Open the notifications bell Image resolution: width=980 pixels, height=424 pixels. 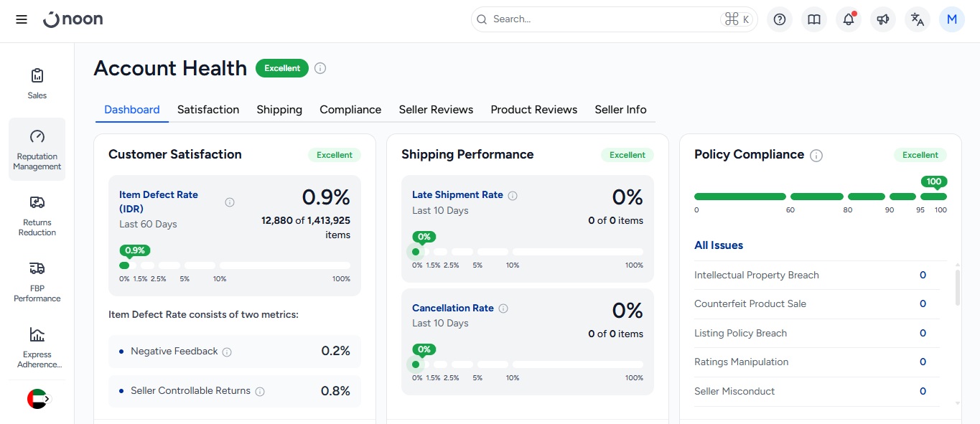[x=849, y=19]
